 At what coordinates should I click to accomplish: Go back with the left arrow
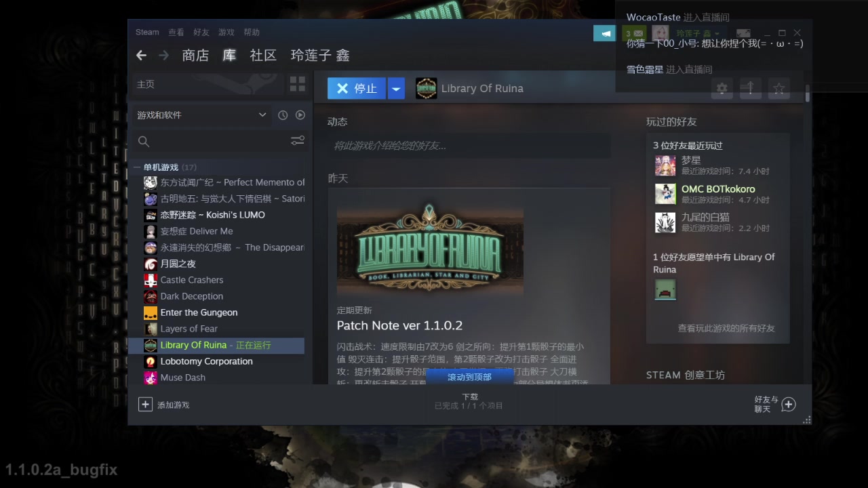[141, 56]
